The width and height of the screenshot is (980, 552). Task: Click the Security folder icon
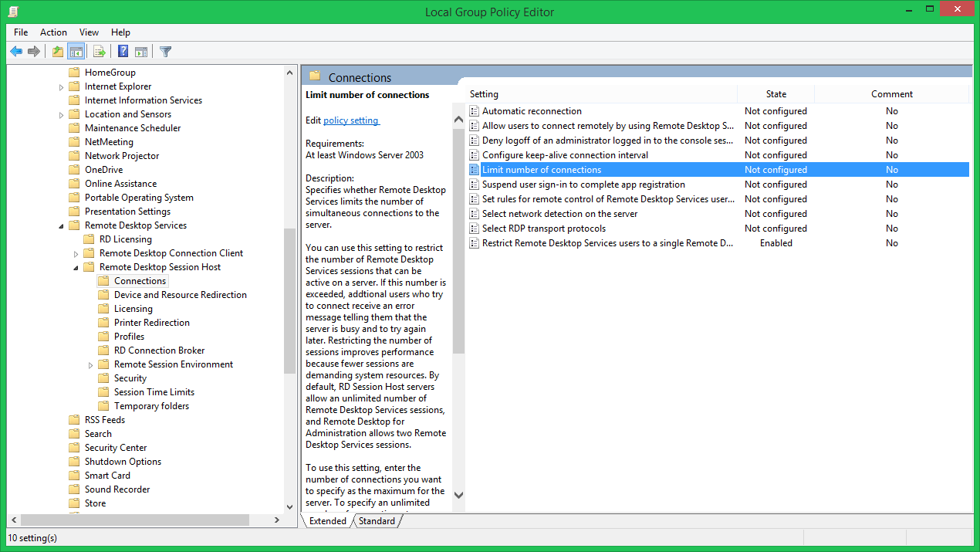104,378
